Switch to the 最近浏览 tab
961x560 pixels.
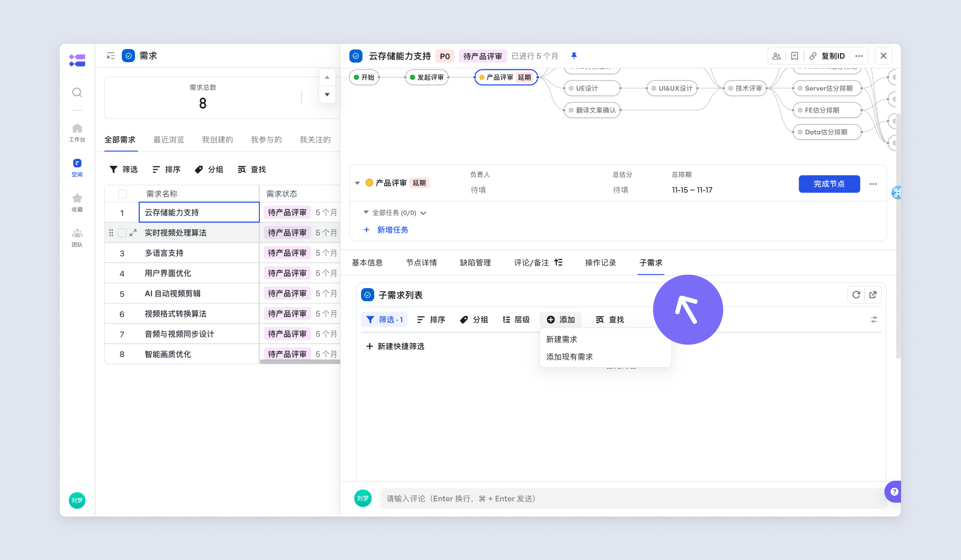click(x=168, y=140)
